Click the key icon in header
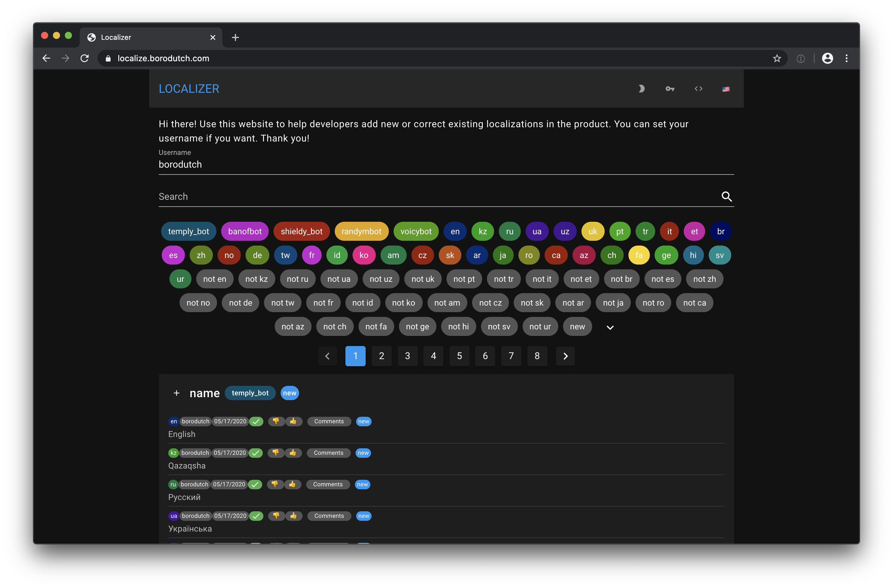 point(670,89)
